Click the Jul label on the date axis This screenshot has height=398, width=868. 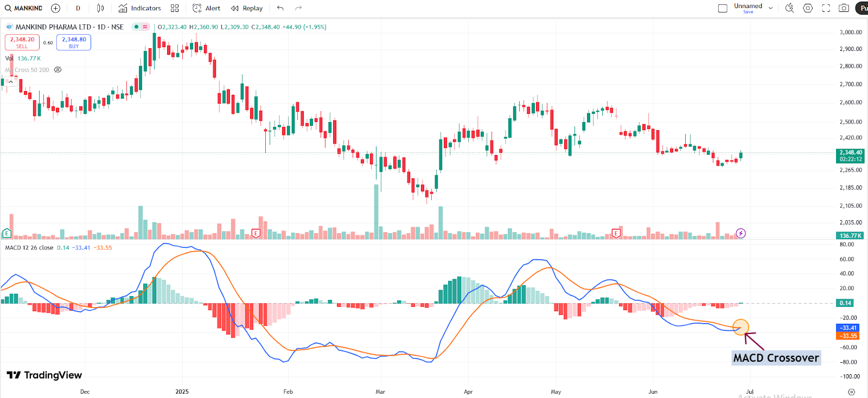(x=750, y=391)
